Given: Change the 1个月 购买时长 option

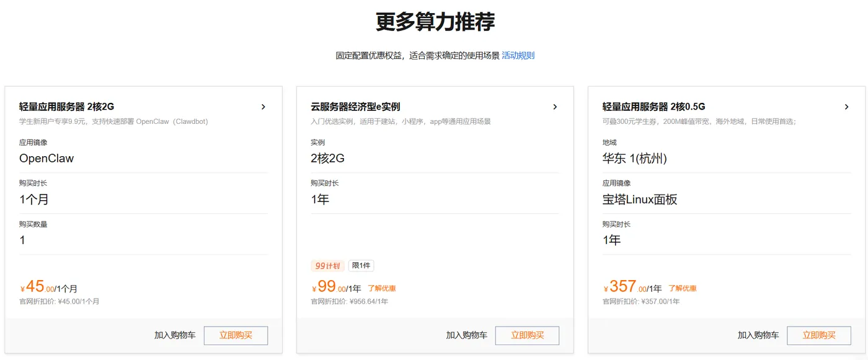Looking at the screenshot, I should click(34, 200).
